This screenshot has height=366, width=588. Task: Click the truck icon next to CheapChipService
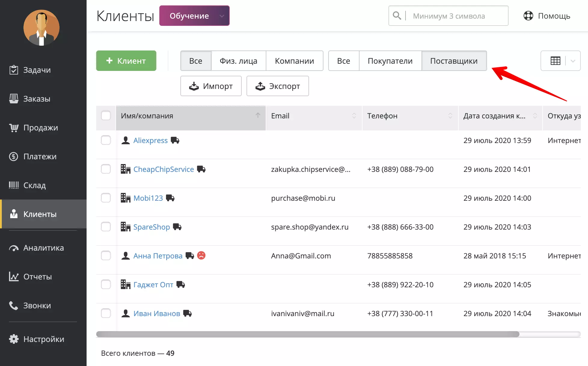click(x=201, y=169)
